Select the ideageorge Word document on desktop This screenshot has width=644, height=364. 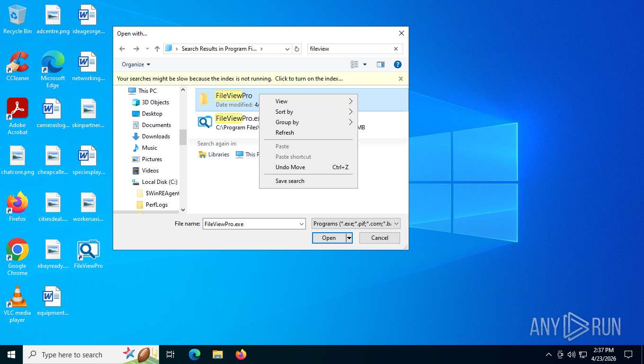[89, 19]
